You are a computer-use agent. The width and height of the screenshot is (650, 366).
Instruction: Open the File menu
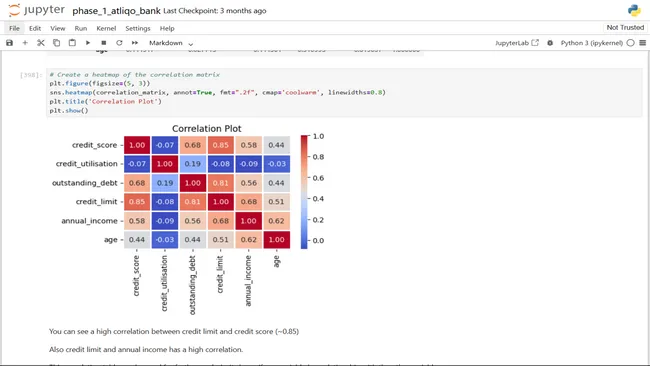[x=15, y=28]
